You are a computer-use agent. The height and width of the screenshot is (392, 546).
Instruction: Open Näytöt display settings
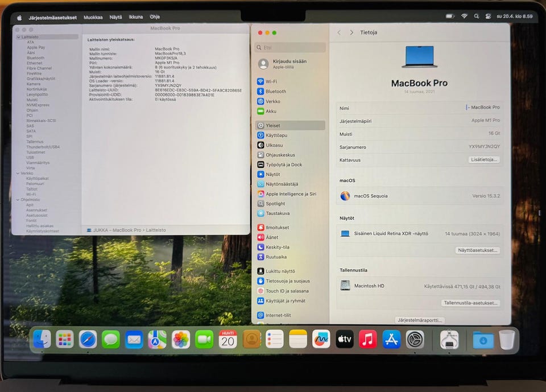290,174
